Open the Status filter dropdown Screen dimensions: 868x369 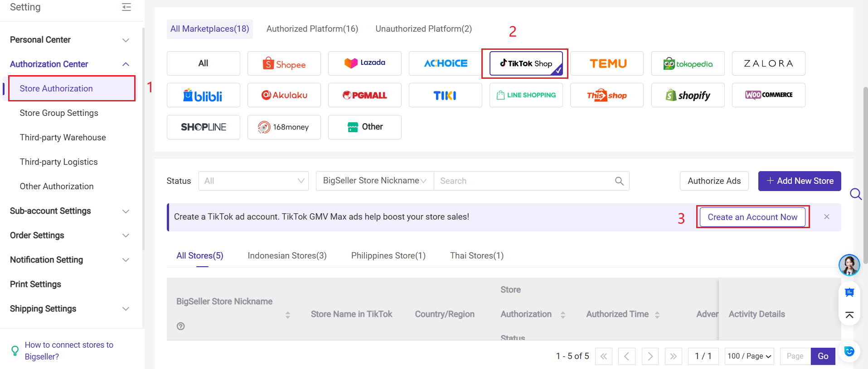(253, 181)
